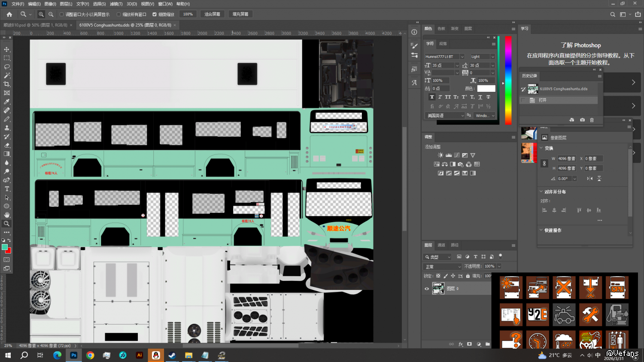Collapse the 变换 section

541,148
